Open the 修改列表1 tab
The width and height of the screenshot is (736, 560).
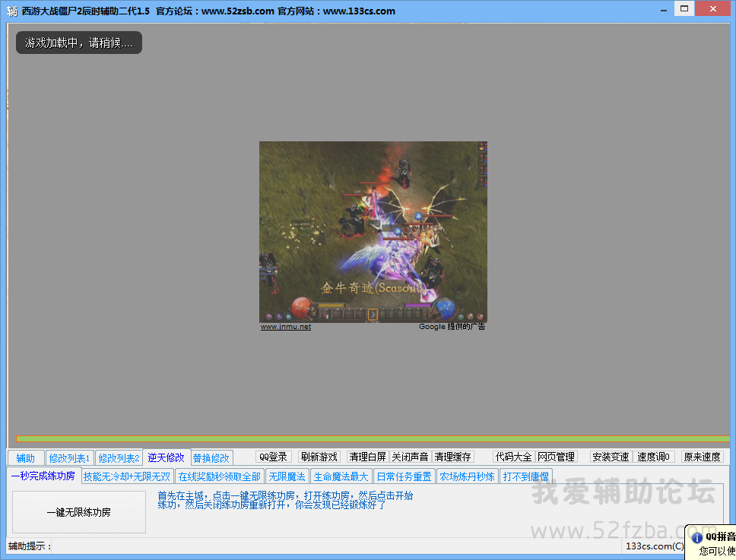[x=69, y=458]
